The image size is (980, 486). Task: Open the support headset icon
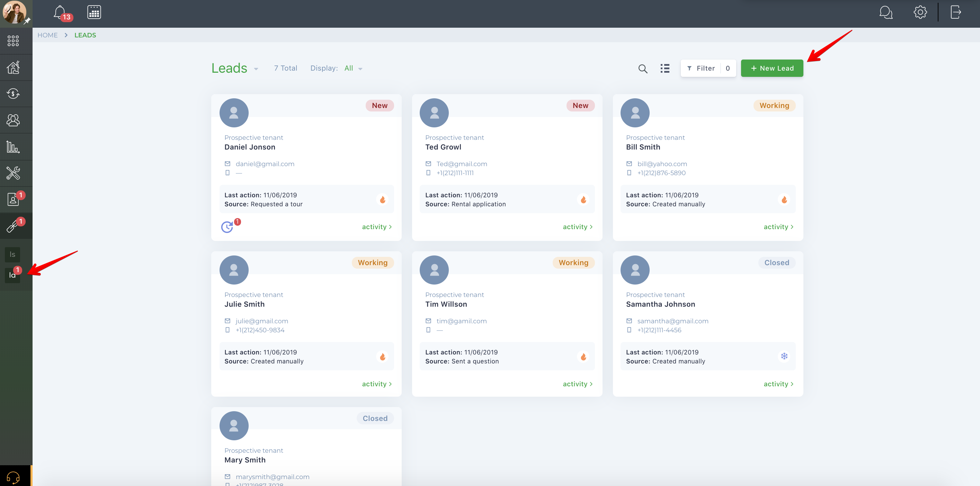click(13, 477)
